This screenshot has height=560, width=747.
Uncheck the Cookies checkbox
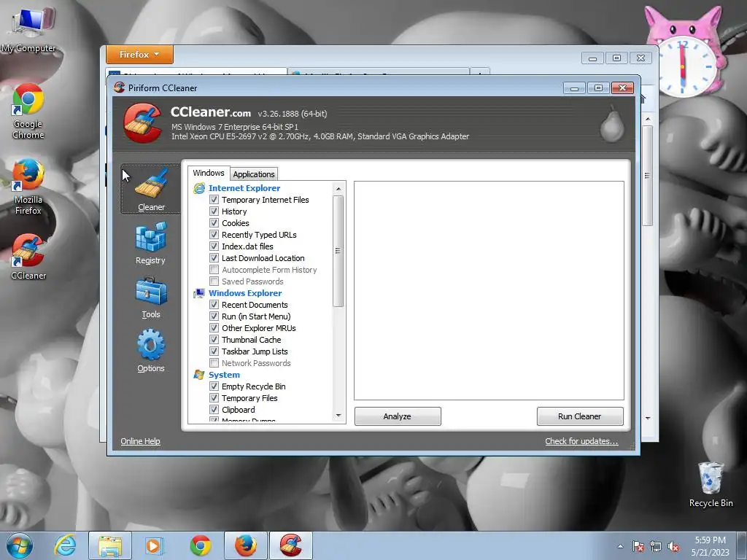pos(214,223)
